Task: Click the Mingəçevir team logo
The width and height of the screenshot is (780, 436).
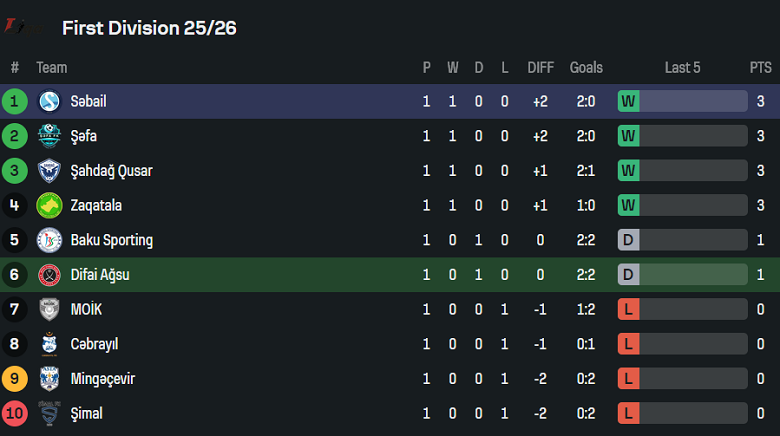Action: coord(49,379)
